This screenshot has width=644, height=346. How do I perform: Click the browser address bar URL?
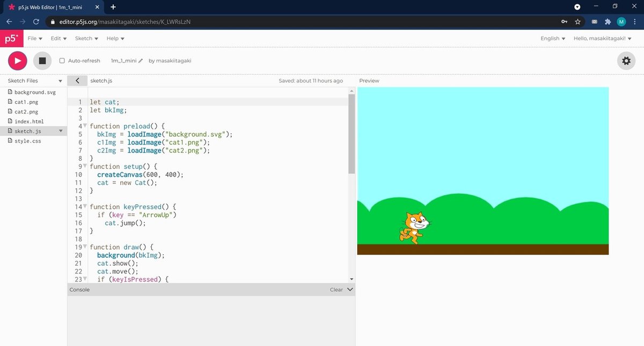pos(124,22)
